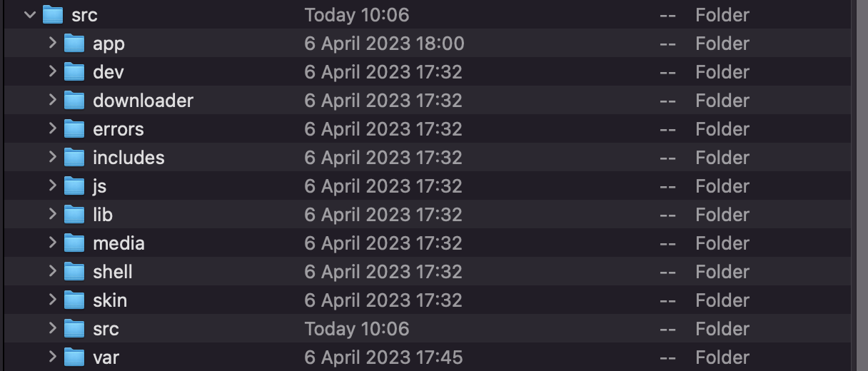The width and height of the screenshot is (868, 371).
Task: Select the dev folder name
Action: click(x=108, y=72)
